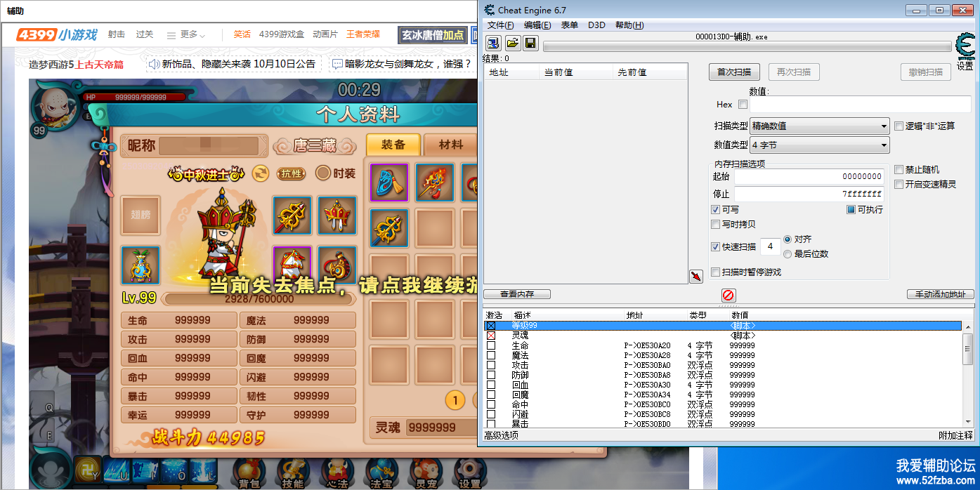
Task: Click the open file folder icon
Action: click(x=513, y=44)
